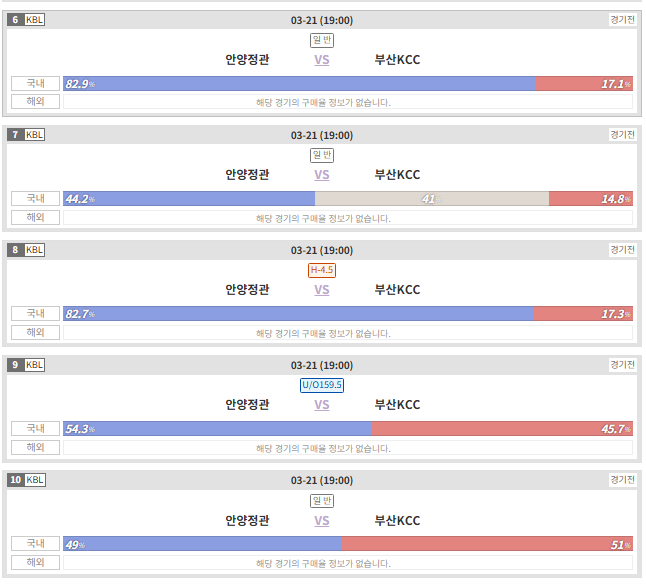The width and height of the screenshot is (646, 584).
Task: Click the 일반 badge in match 10
Action: click(322, 501)
